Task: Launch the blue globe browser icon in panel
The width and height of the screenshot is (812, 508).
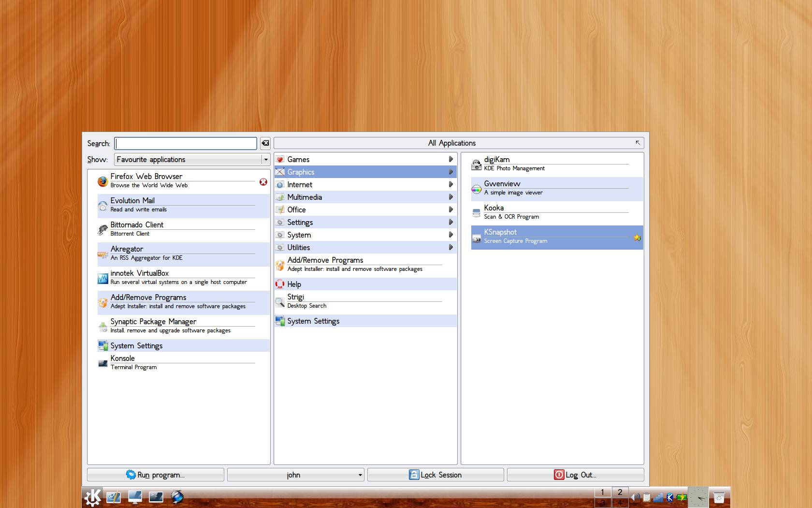Action: (x=177, y=497)
